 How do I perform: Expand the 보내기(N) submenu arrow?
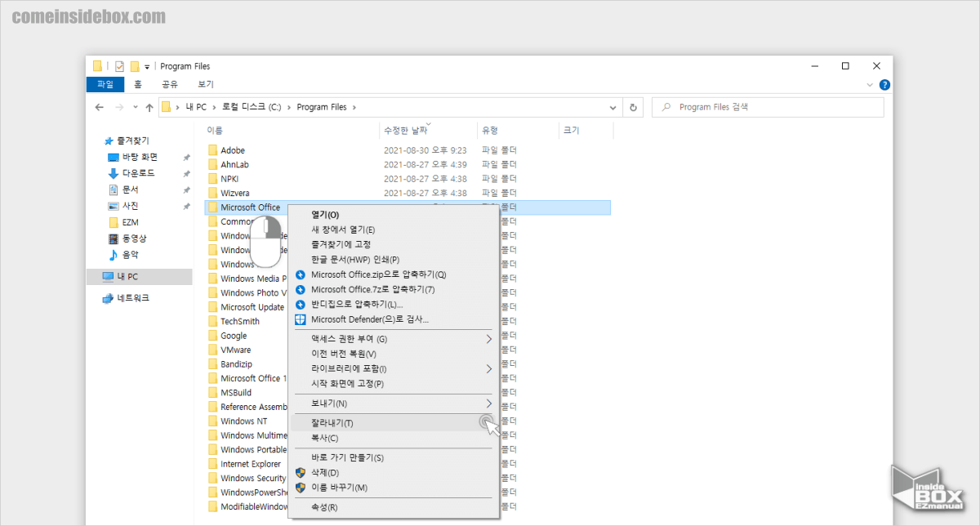[x=489, y=403]
